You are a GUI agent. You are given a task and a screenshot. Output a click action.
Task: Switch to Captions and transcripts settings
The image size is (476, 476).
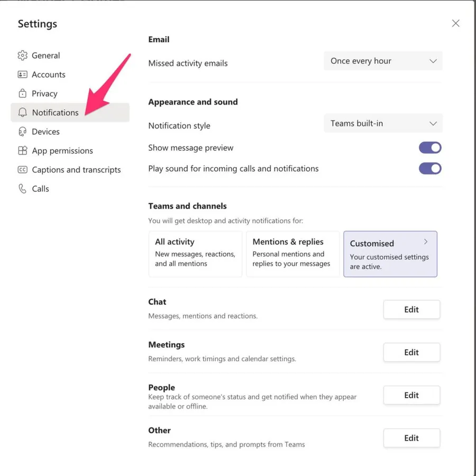coord(76,170)
